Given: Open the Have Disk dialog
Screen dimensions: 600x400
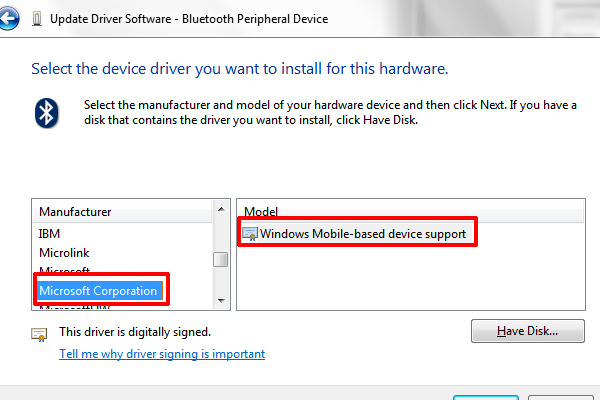Looking at the screenshot, I should pyautogui.click(x=528, y=331).
